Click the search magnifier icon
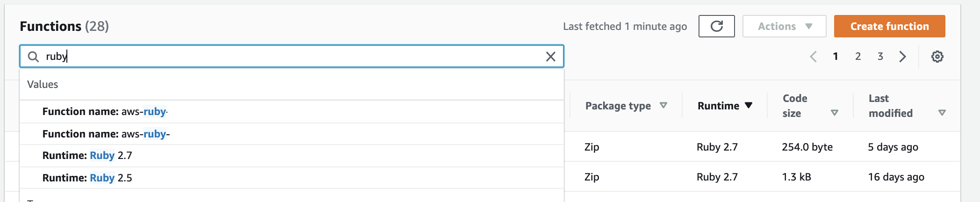 tap(33, 57)
